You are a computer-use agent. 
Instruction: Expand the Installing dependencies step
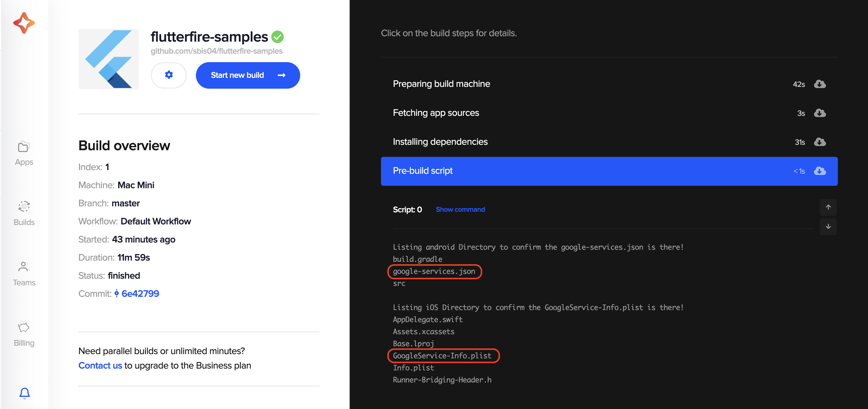pyautogui.click(x=609, y=142)
